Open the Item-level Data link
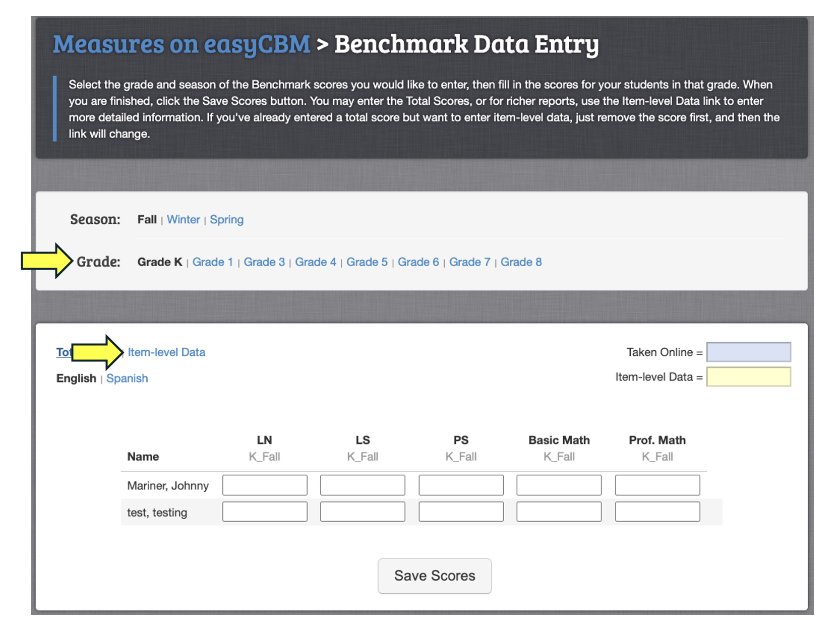840x631 pixels. tap(166, 352)
